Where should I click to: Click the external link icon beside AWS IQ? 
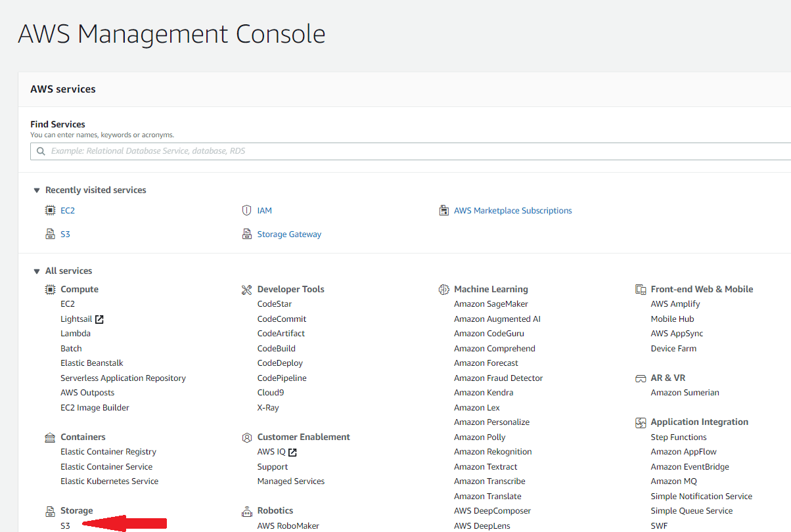point(292,453)
